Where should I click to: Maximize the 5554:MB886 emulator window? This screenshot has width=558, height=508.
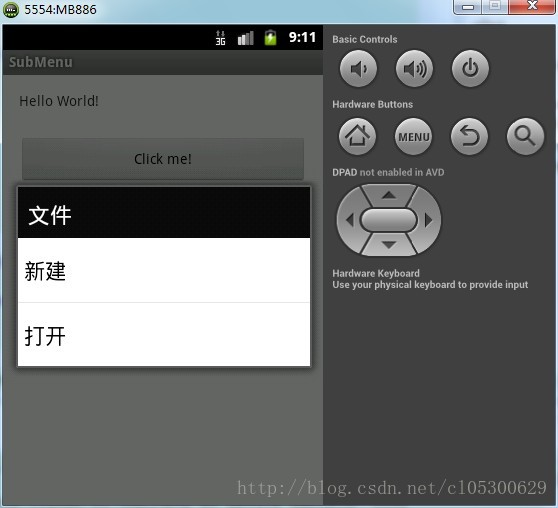click(x=495, y=7)
